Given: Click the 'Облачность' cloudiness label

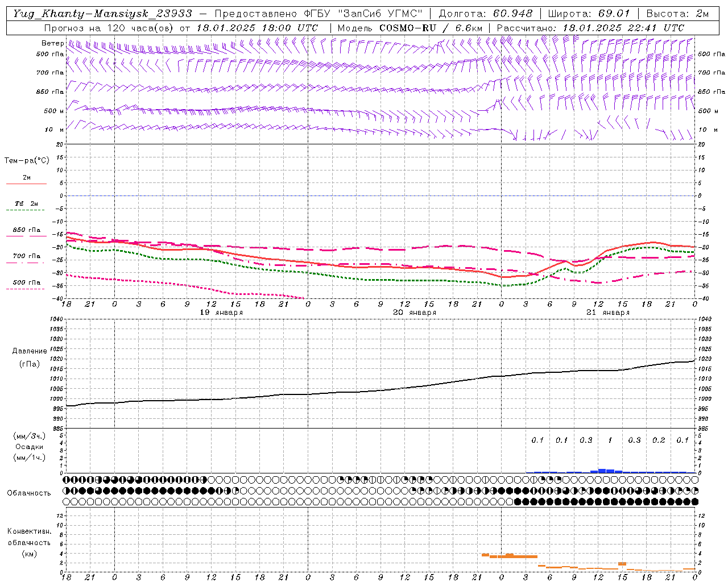Looking at the screenshot, I should point(29,493).
